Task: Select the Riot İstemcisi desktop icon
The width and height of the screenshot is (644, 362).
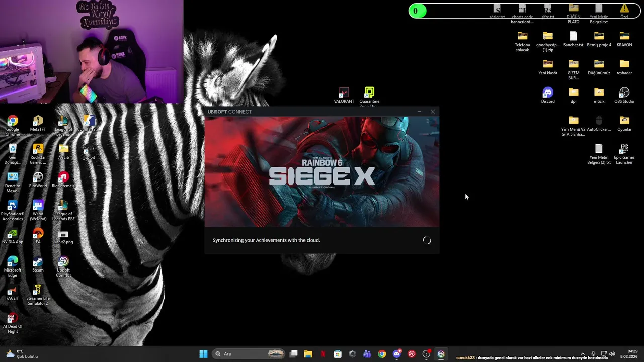Action: pos(63,180)
